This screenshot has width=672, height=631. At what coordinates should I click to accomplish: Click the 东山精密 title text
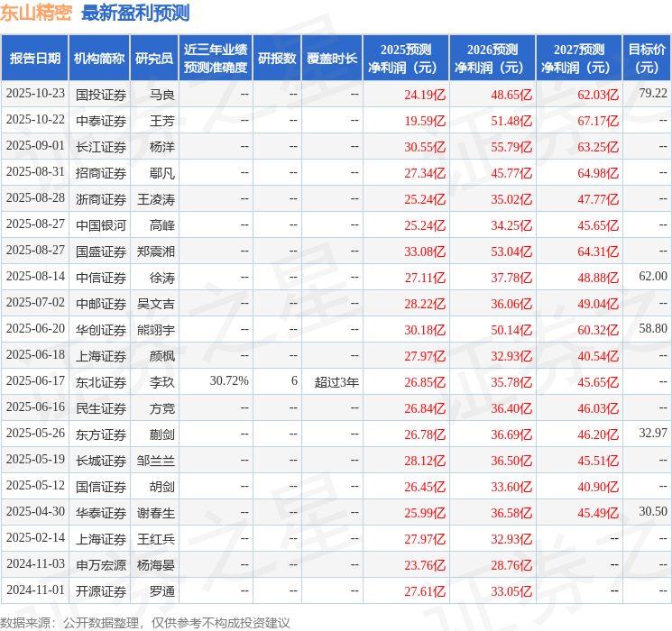tap(36, 13)
